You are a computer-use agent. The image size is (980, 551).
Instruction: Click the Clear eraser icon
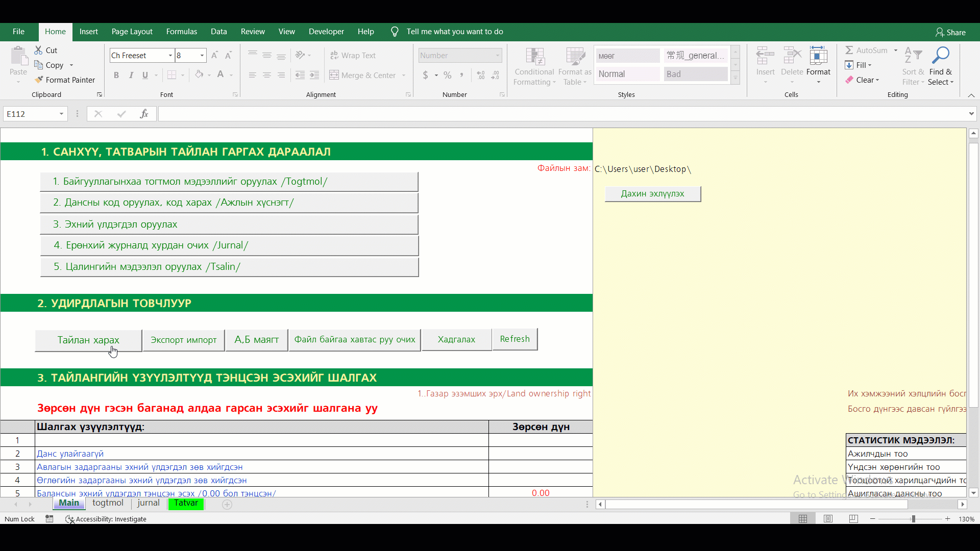tap(849, 80)
